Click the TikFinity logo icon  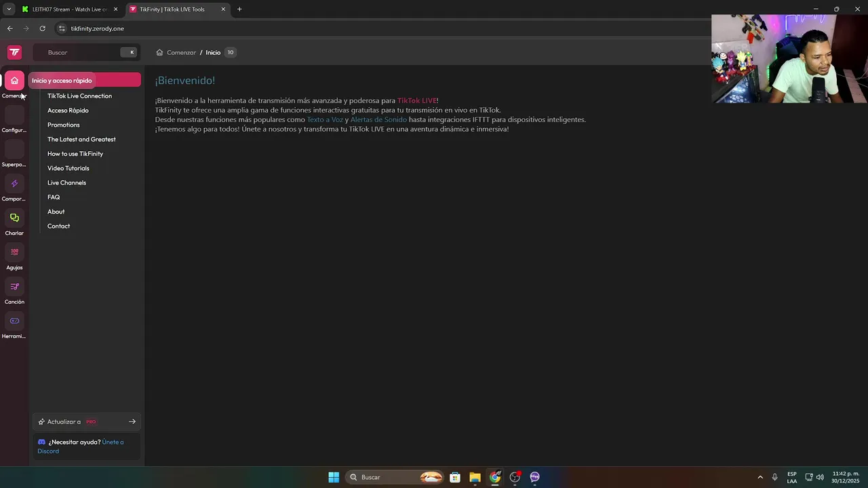(14, 52)
